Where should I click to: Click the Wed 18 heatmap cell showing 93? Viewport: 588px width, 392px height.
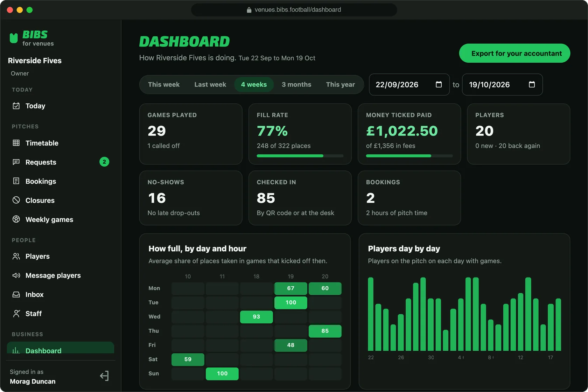[256, 317]
